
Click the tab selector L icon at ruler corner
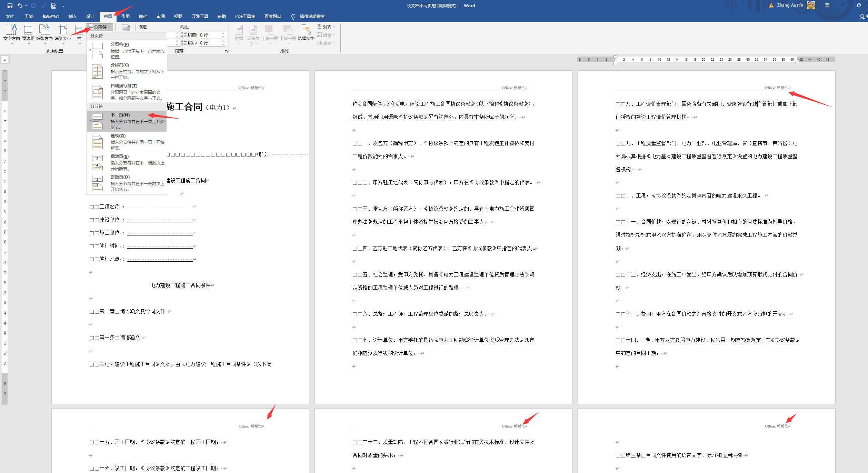tap(5, 60)
